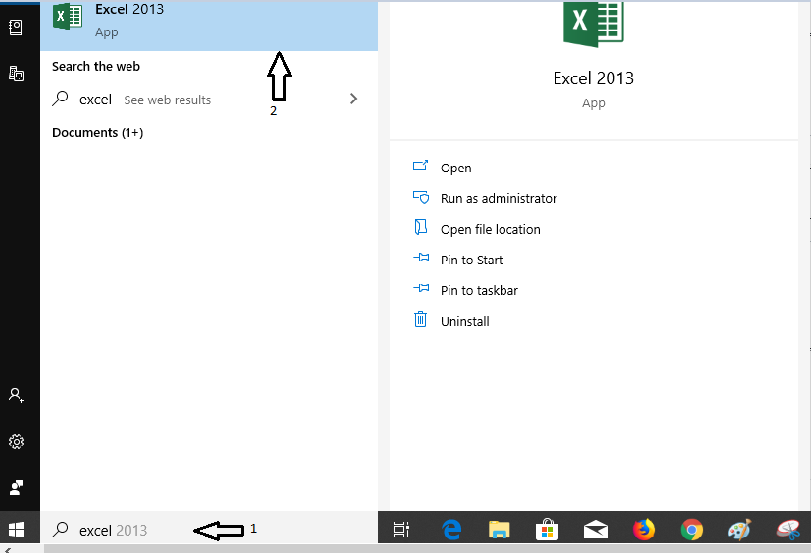Click the magnifier icon in web search row
Image resolution: width=811 pixels, height=553 pixels.
(x=60, y=98)
